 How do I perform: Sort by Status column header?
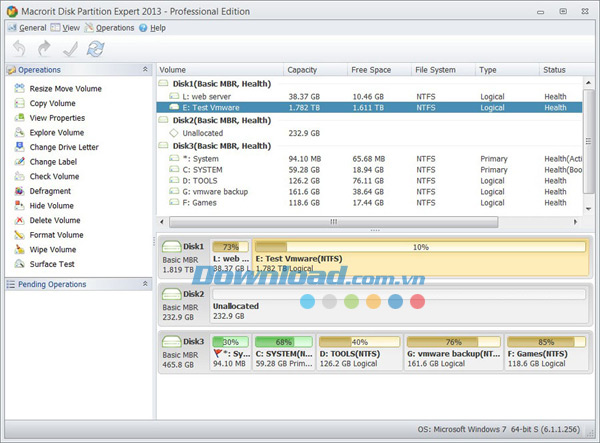click(567, 70)
